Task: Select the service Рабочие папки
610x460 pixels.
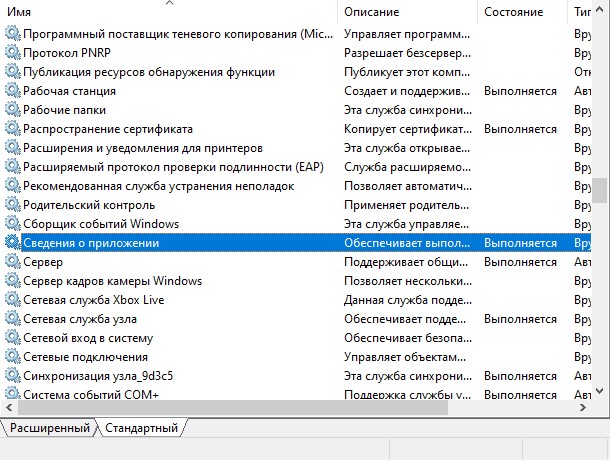Action: [65, 110]
